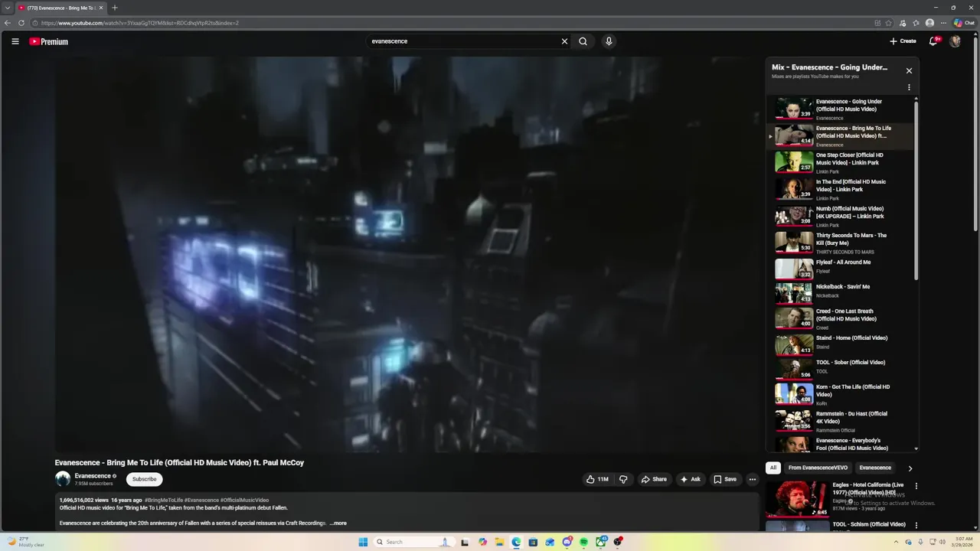Select the All filter chip
980x551 pixels.
coord(773,468)
